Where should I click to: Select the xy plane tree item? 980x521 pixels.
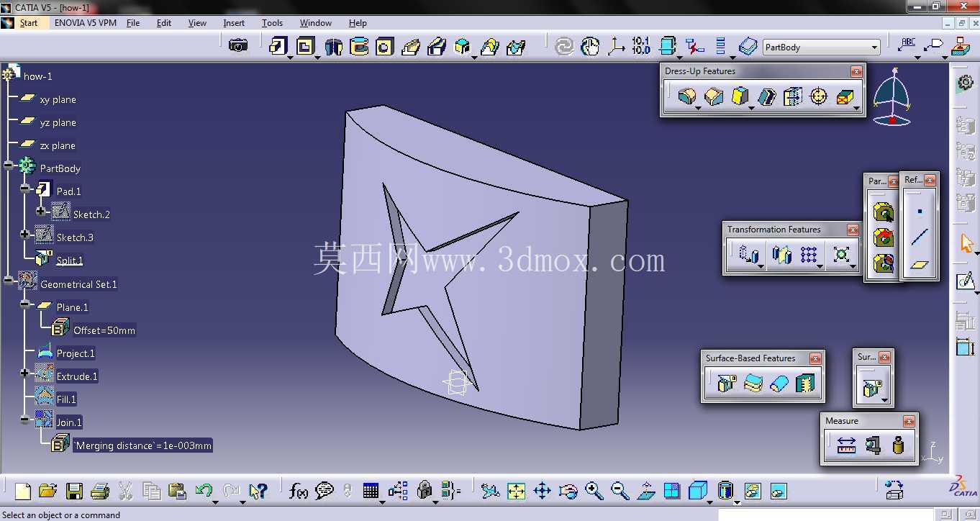(58, 99)
